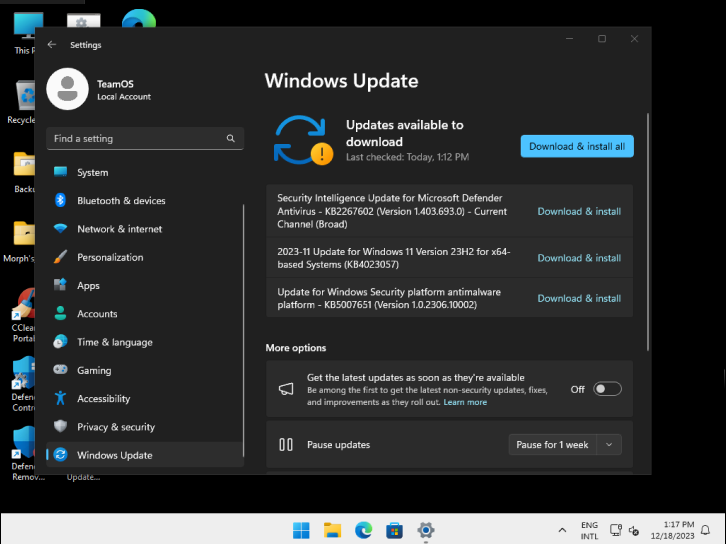Expand the Pause for 1 week dropdown arrow
Image resolution: width=726 pixels, height=544 pixels.
(609, 444)
